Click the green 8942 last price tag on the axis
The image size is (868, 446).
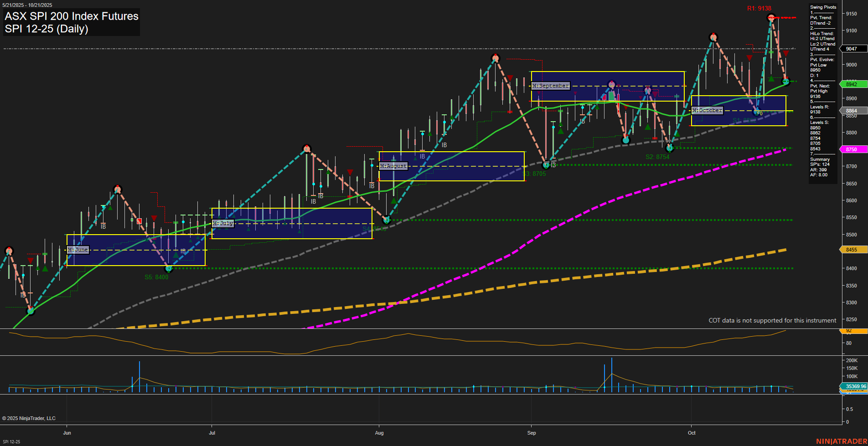coord(851,84)
